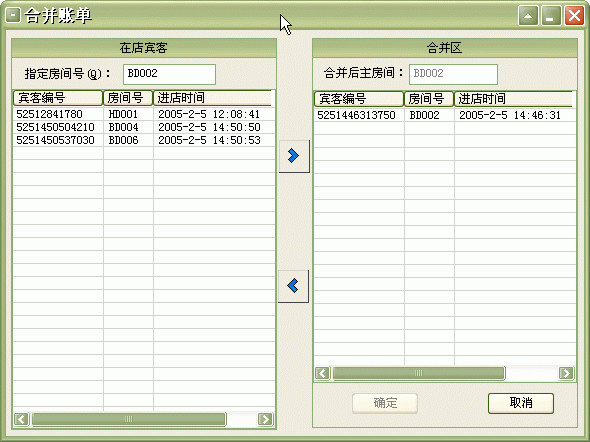Click the 取消 button
The height and width of the screenshot is (442, 590).
click(x=521, y=403)
